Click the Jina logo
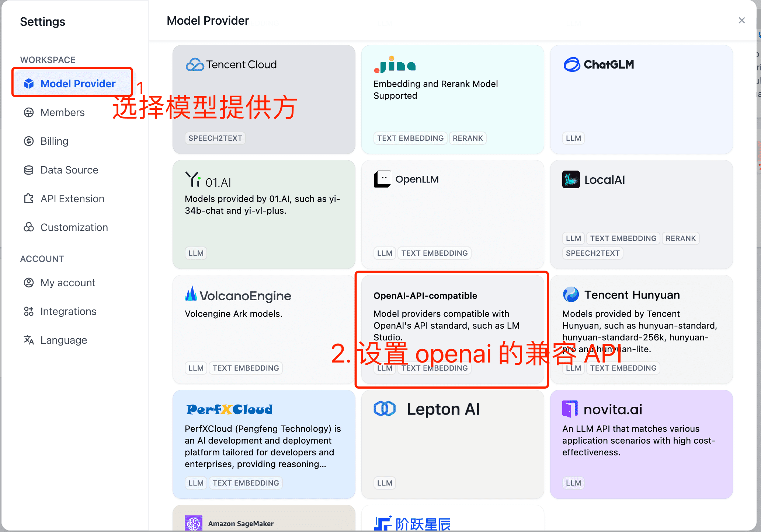 pos(395,64)
